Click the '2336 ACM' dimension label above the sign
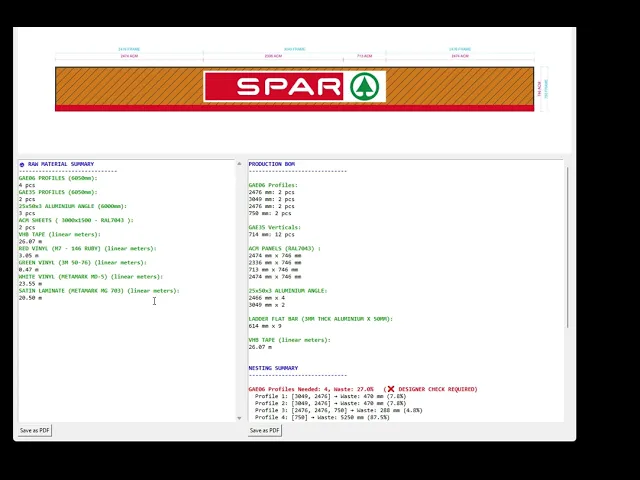The width and height of the screenshot is (640, 480). click(x=273, y=56)
